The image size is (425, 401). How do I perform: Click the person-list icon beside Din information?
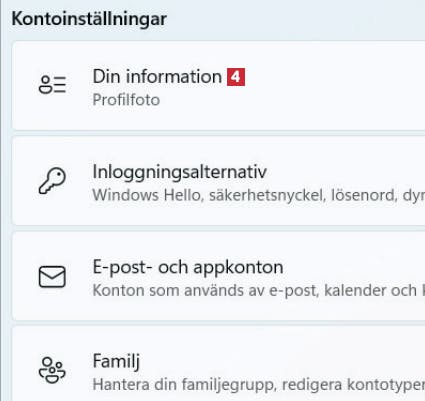52,84
